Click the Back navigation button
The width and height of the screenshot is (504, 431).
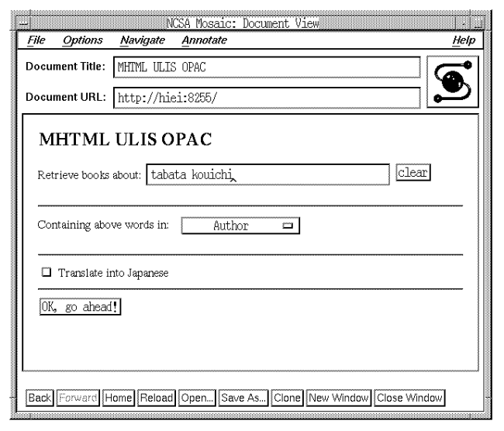coord(39,398)
